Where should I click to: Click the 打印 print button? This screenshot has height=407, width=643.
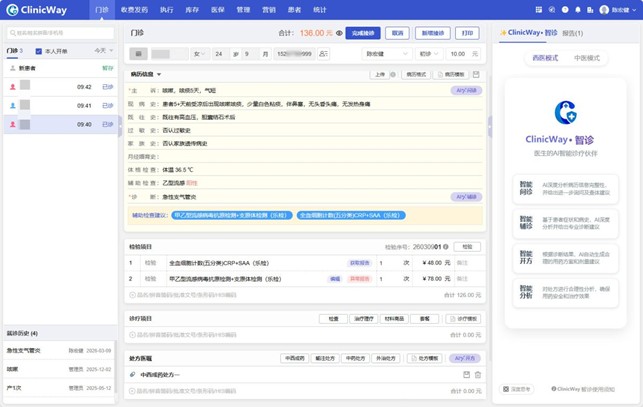click(467, 33)
